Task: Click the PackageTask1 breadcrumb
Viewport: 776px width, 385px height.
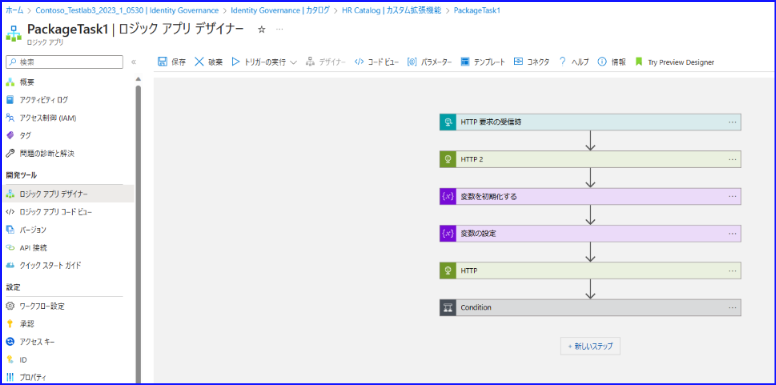Action: (x=477, y=10)
